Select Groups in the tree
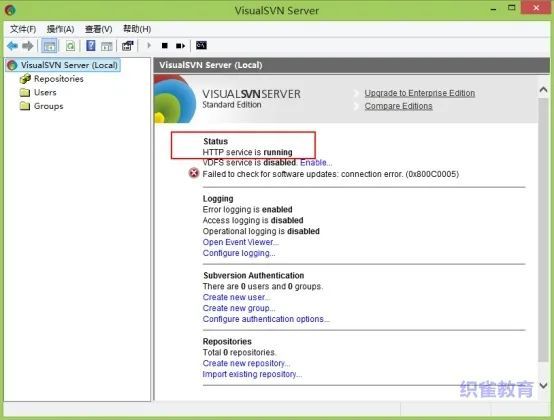 (x=48, y=106)
